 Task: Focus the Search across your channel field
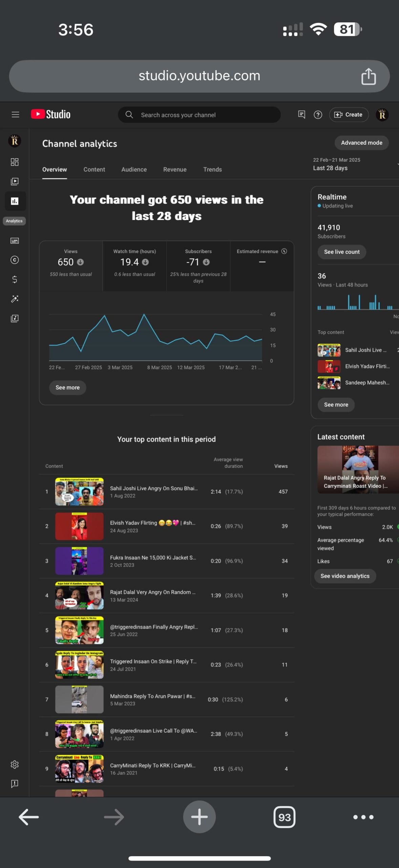click(x=199, y=115)
